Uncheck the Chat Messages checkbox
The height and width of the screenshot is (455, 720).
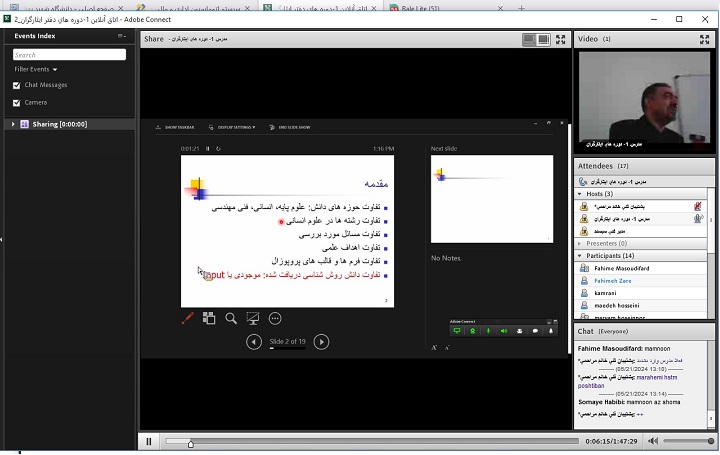pyautogui.click(x=16, y=86)
